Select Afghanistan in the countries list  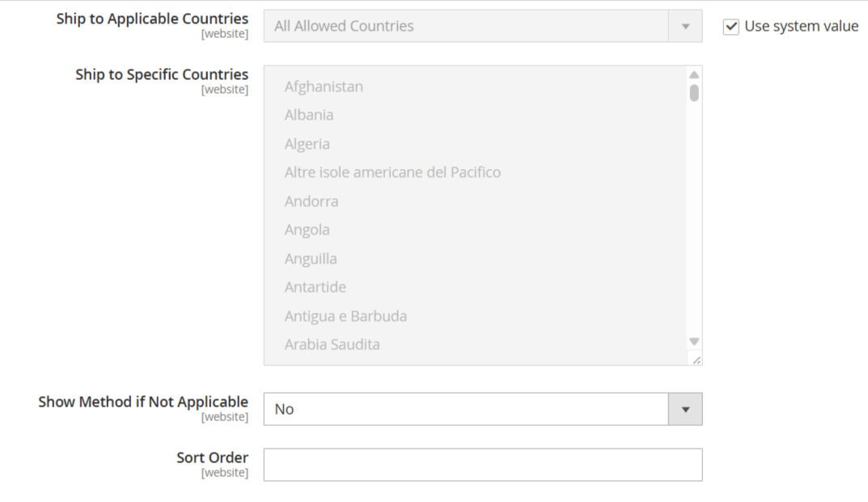(324, 86)
